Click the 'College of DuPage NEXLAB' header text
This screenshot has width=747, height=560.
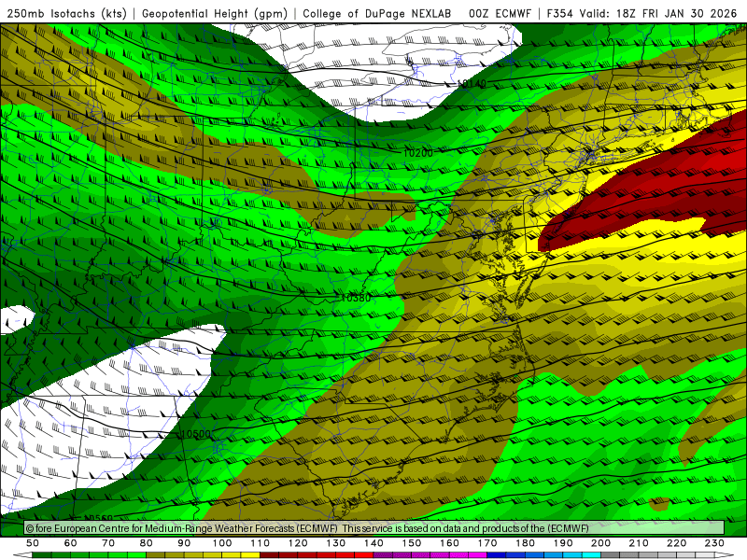tap(376, 14)
